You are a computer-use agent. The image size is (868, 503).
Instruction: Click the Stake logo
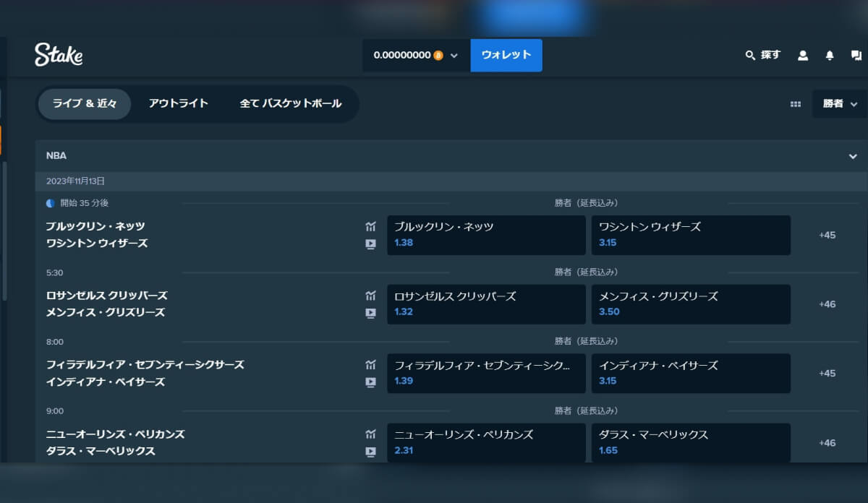59,55
